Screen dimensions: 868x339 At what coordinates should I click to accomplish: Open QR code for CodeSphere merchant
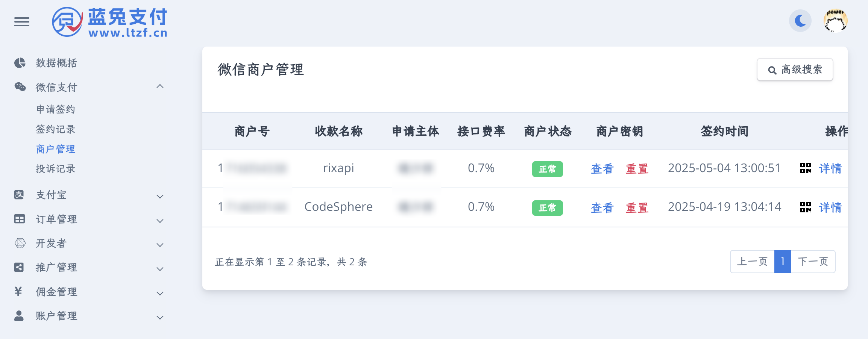(805, 207)
